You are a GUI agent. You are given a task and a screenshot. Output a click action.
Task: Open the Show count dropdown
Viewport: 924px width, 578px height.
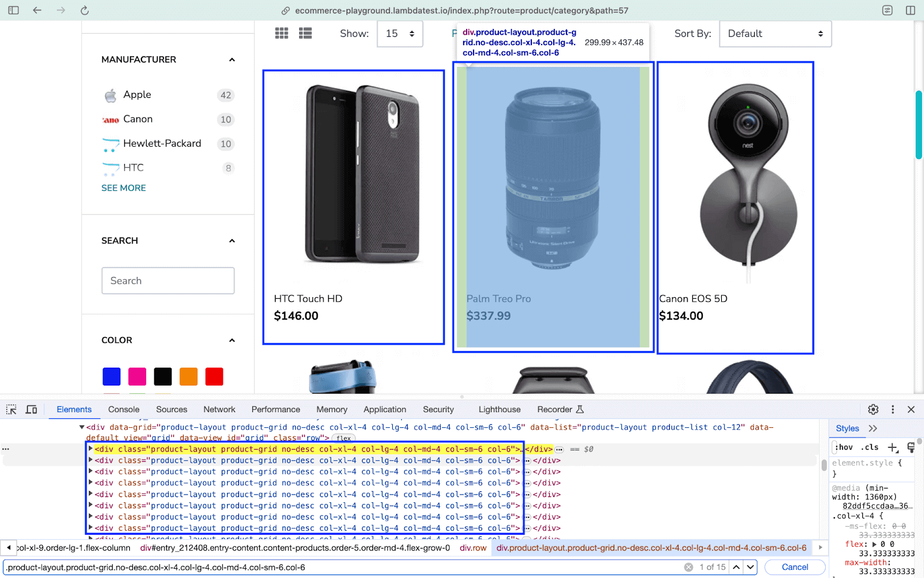pos(400,34)
